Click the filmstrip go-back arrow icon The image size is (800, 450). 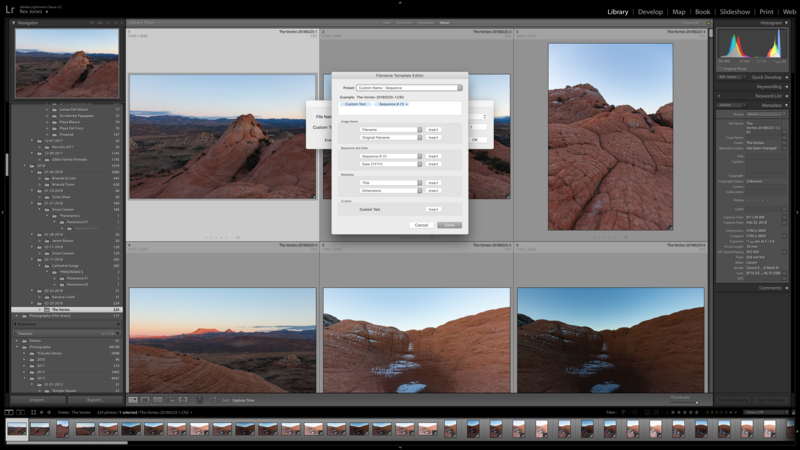42,412
